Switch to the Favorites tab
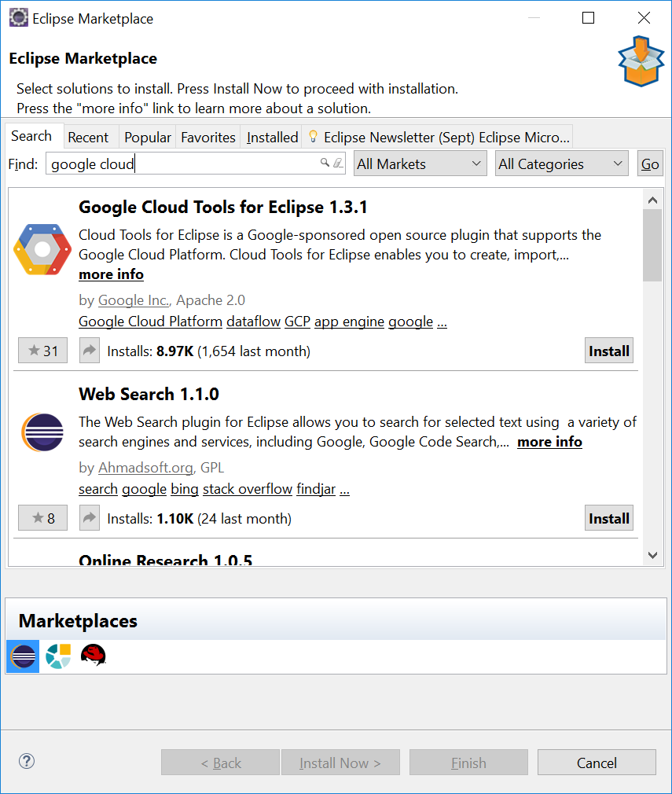This screenshot has width=672, height=794. [208, 138]
